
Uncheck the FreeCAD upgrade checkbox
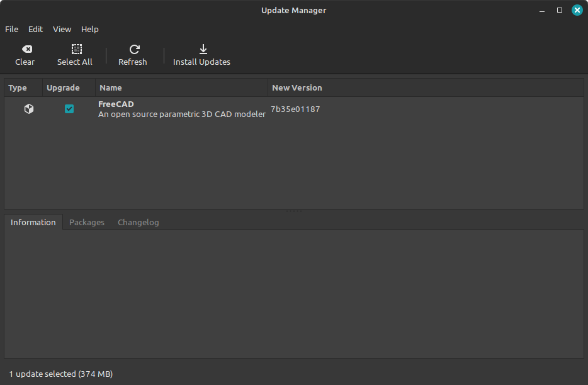pos(69,109)
